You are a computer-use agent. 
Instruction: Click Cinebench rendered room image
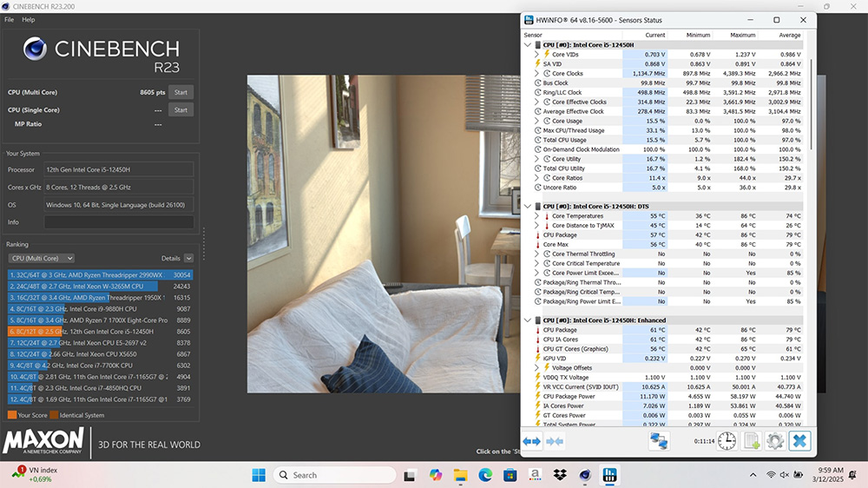[x=384, y=234]
